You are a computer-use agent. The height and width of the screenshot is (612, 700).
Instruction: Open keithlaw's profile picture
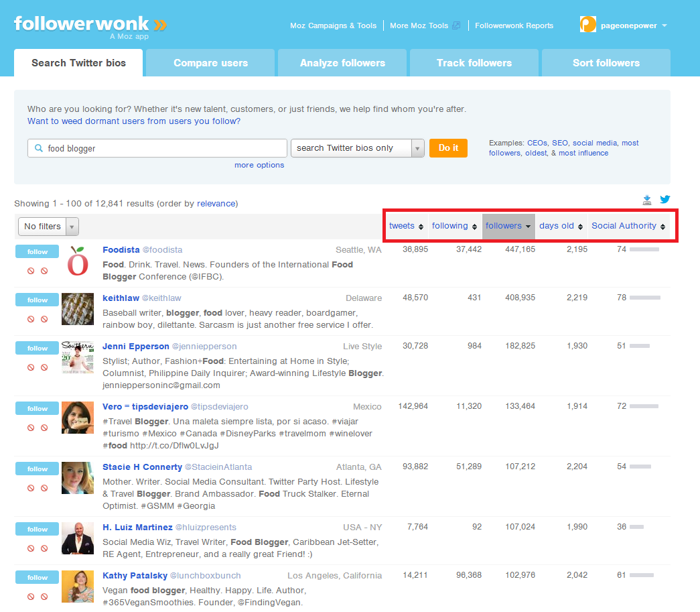[78, 308]
